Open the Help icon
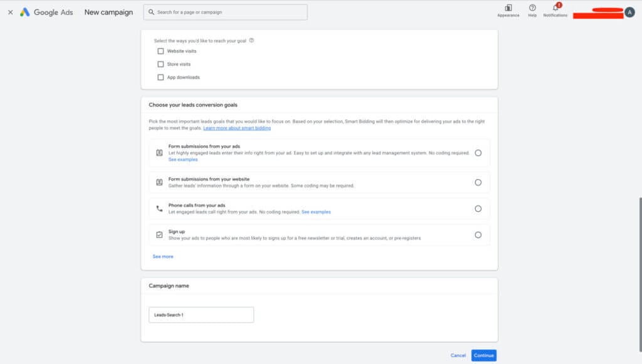Viewport: 642px width, 364px height. (x=532, y=9)
